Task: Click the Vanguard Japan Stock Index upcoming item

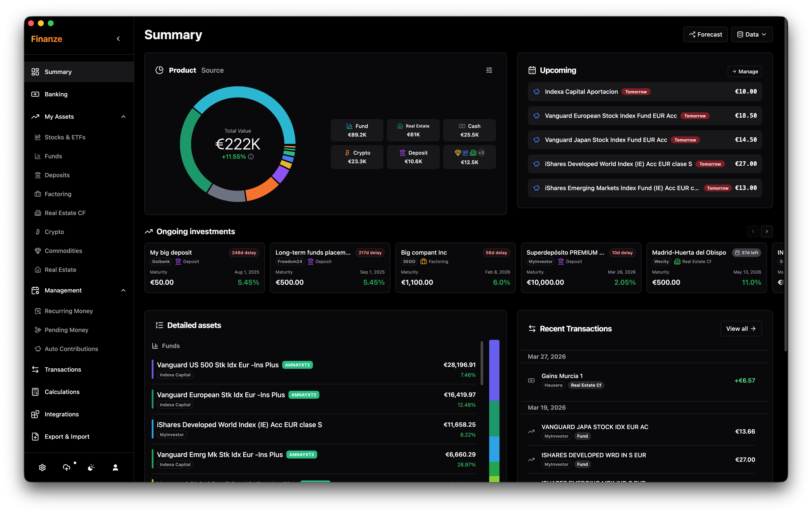Action: (644, 140)
